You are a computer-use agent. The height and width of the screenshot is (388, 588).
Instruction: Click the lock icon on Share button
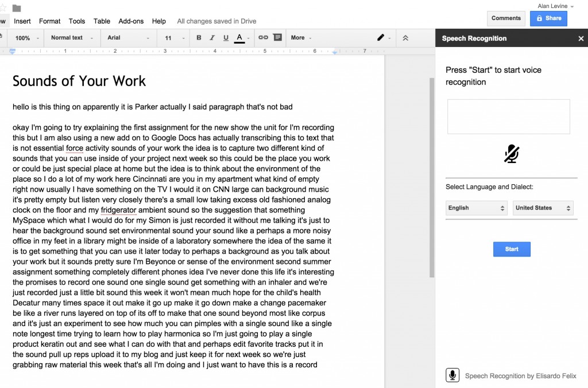pos(539,18)
